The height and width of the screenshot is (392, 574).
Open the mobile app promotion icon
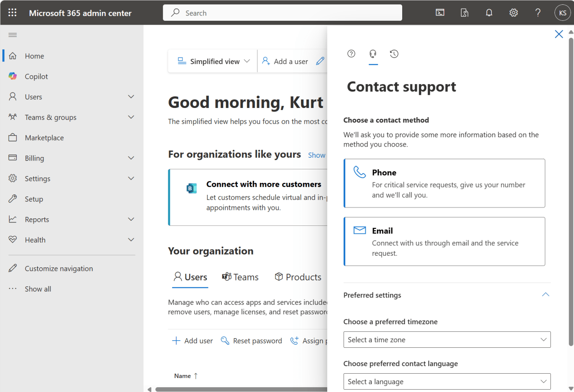464,12
